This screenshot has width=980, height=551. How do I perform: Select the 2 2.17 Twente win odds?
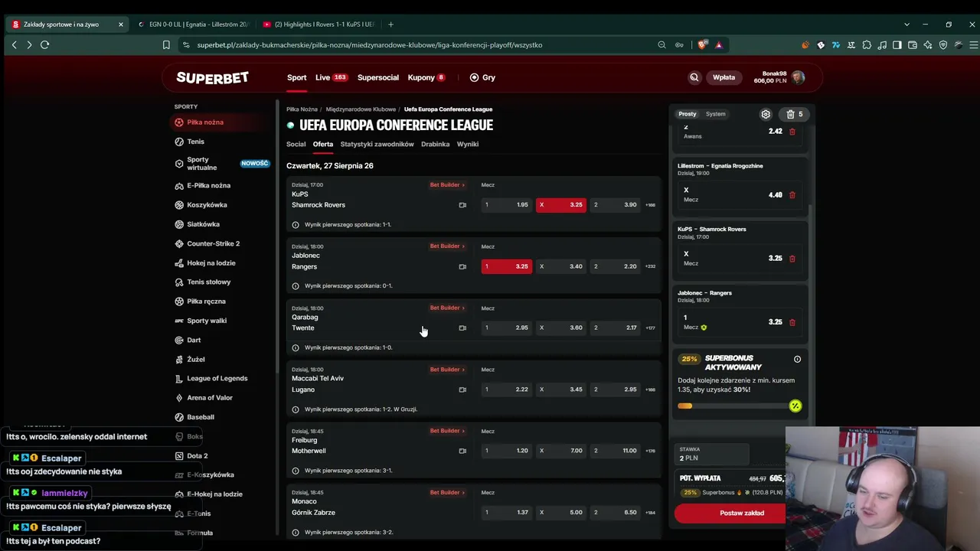click(615, 328)
